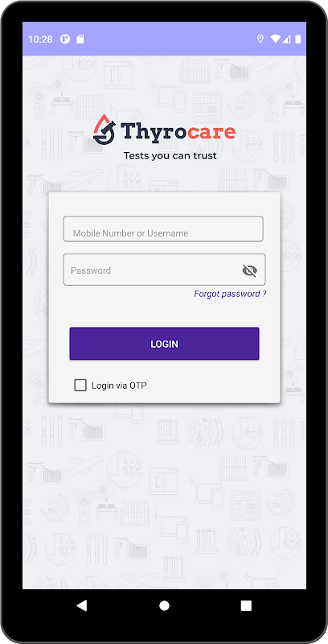Click the 'Tests you can trust' tagline
The width and height of the screenshot is (328, 644).
coord(170,155)
